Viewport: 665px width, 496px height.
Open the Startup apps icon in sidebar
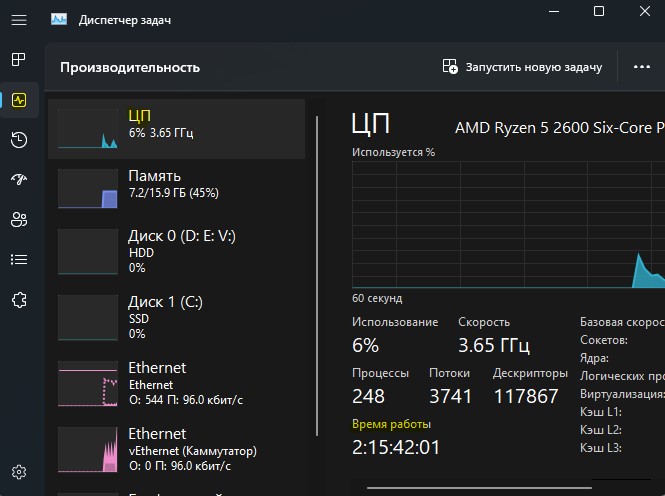click(19, 179)
